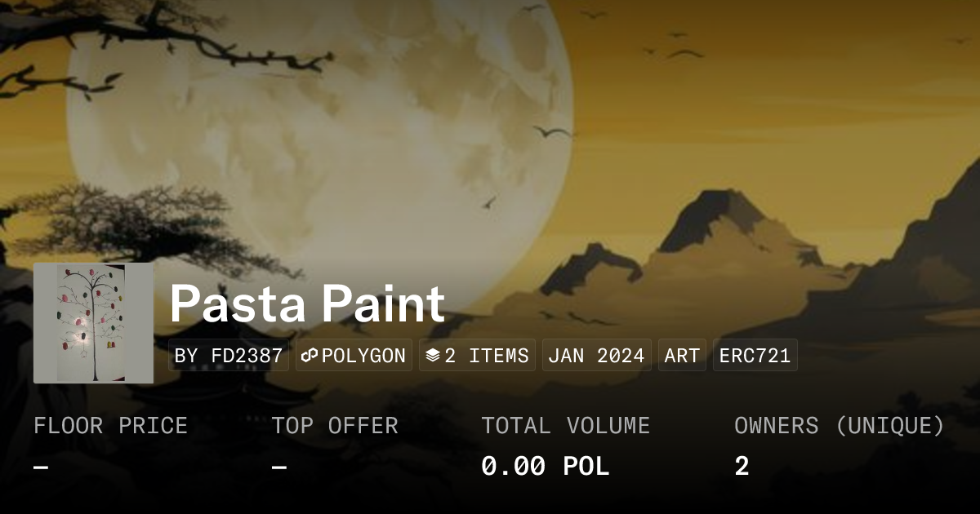Open the Pasta Paint collection thumbnail
The image size is (980, 514).
[x=93, y=323]
